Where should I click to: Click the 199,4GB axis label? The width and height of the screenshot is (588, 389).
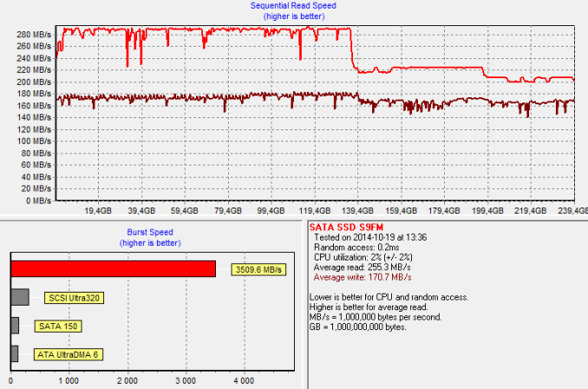tap(487, 211)
